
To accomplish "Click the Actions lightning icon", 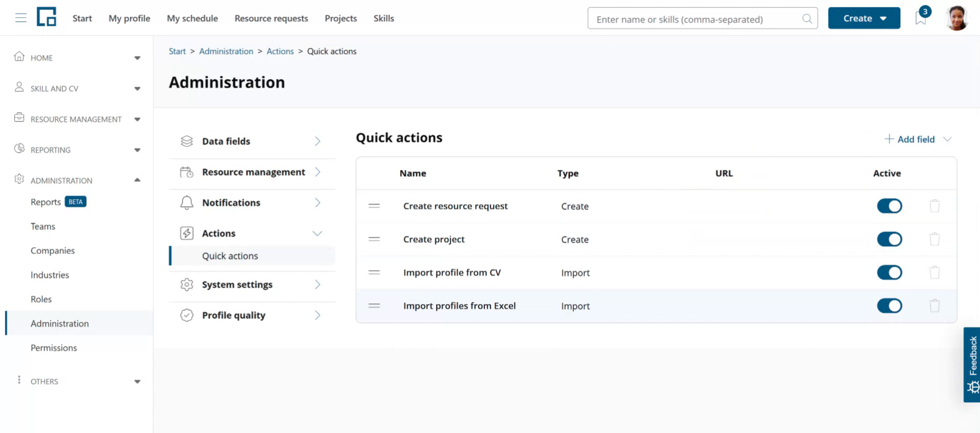I will (187, 233).
